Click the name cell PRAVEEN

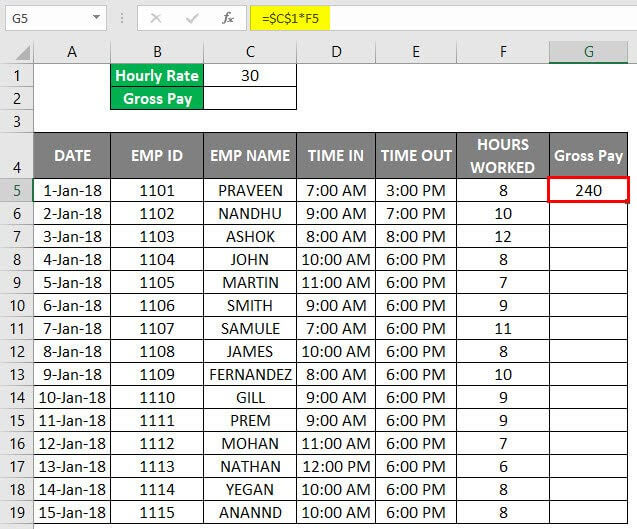pyautogui.click(x=250, y=190)
